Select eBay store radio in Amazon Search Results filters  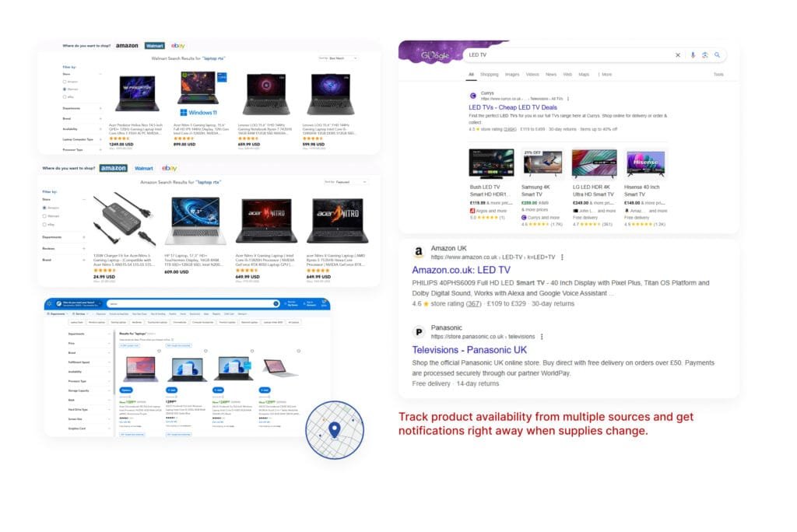click(44, 224)
